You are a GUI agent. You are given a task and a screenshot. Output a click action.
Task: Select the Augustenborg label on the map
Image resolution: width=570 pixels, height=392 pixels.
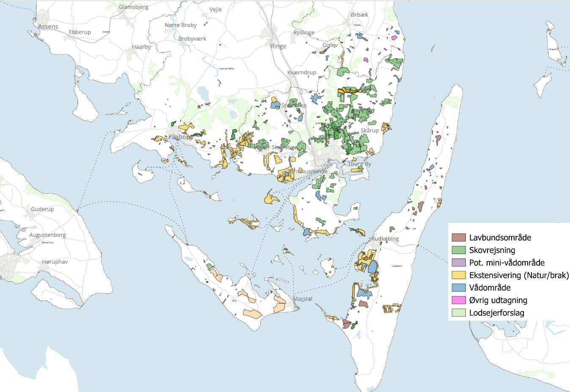point(47,235)
